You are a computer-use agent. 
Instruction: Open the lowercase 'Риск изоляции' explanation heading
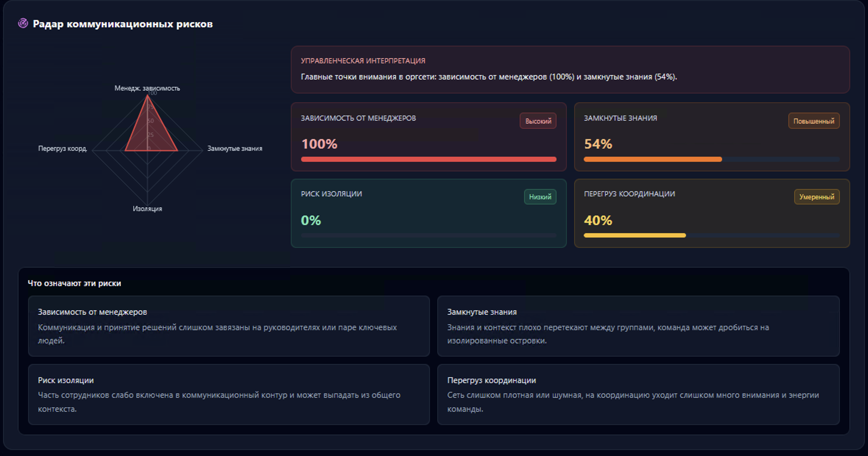coord(66,380)
